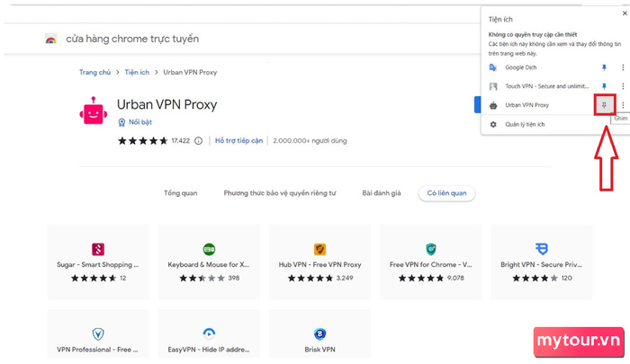Click the VPN Professional shield icon

pyautogui.click(x=98, y=334)
